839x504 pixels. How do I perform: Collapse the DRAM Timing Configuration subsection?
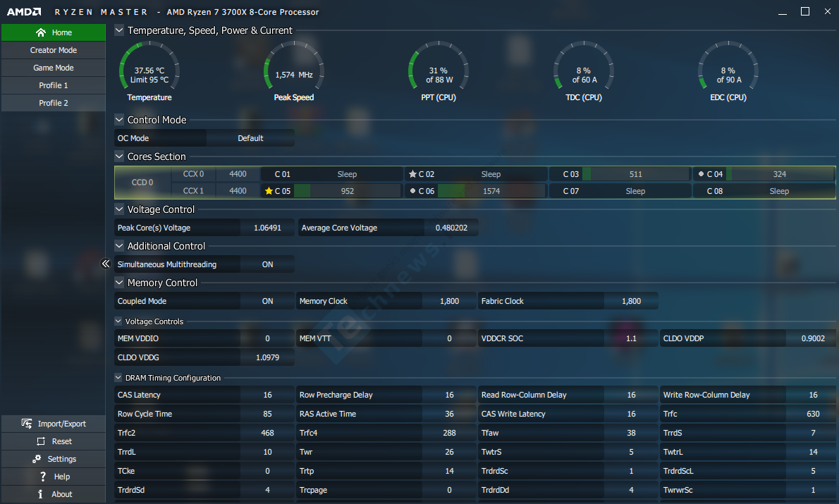click(118, 378)
